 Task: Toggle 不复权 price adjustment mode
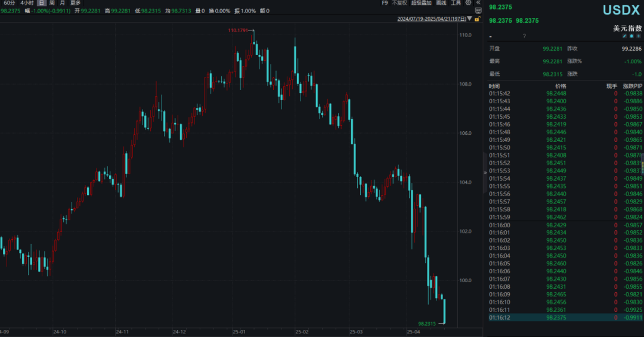click(399, 3)
